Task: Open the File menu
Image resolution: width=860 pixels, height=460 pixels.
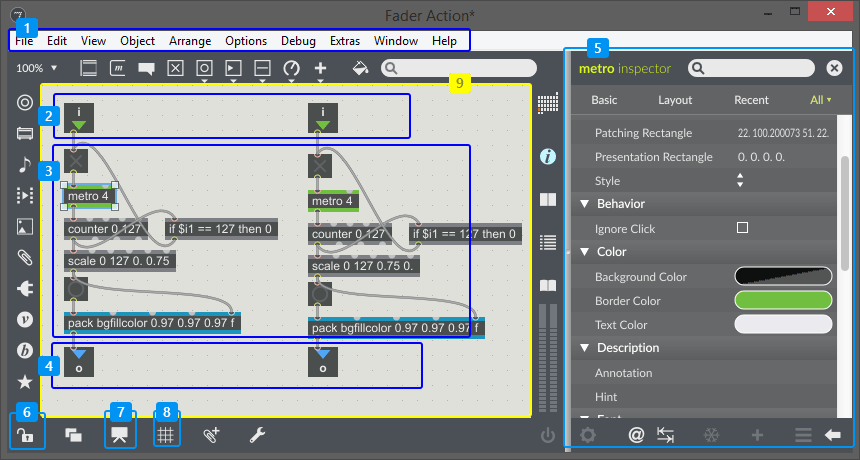Action: tap(24, 41)
